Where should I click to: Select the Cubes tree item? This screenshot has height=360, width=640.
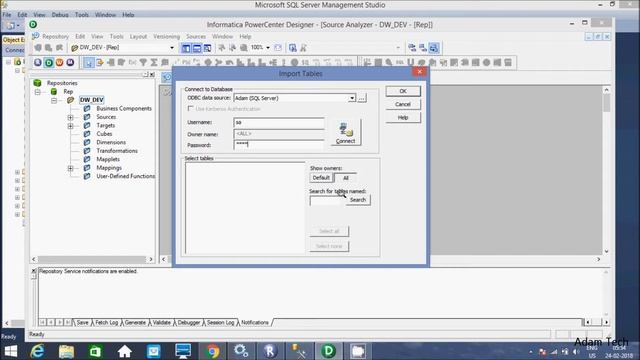(104, 134)
